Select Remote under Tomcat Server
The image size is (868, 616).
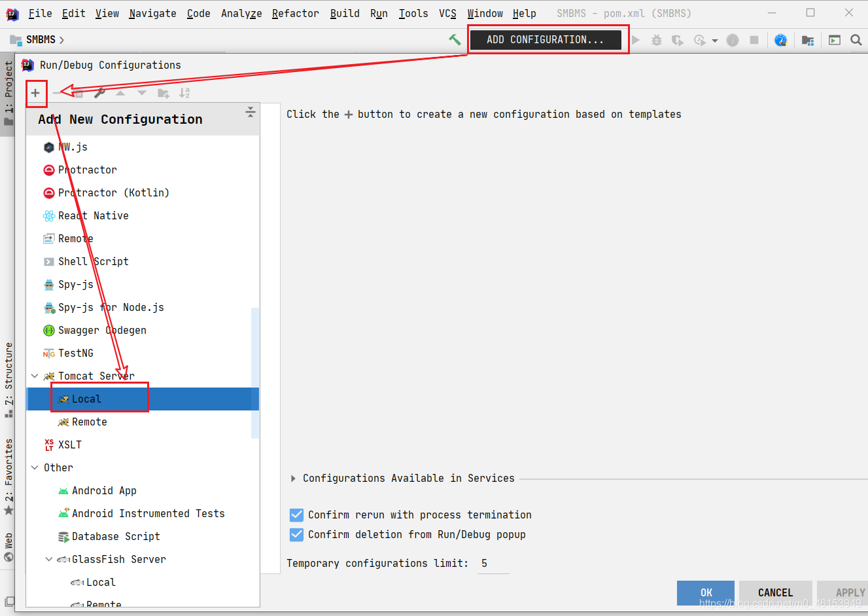click(143, 422)
